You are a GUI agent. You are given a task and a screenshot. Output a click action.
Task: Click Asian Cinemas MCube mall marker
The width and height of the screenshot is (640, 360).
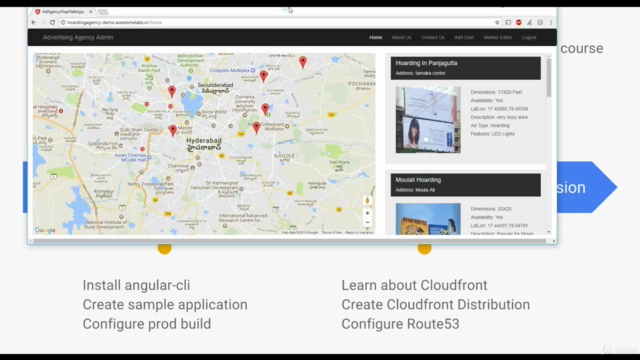149,157
